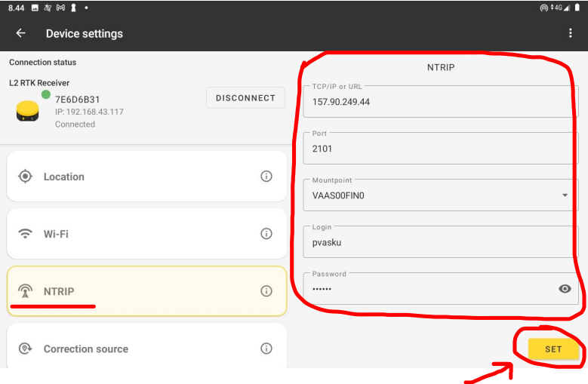The image size is (588, 384).
Task: Tap the yellow L2 RTK receiver image
Action: tap(28, 110)
